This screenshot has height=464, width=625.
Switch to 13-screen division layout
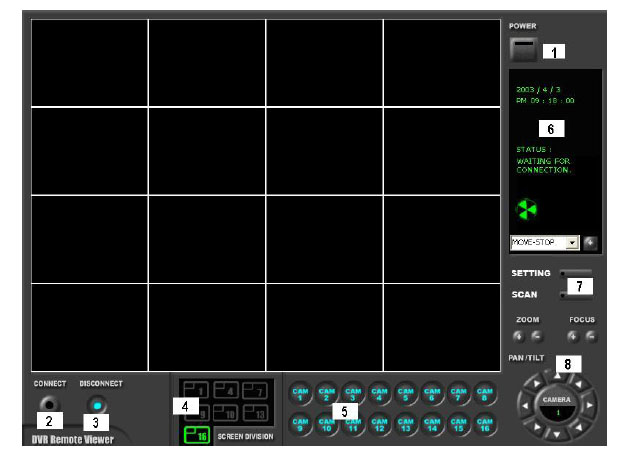(257, 412)
